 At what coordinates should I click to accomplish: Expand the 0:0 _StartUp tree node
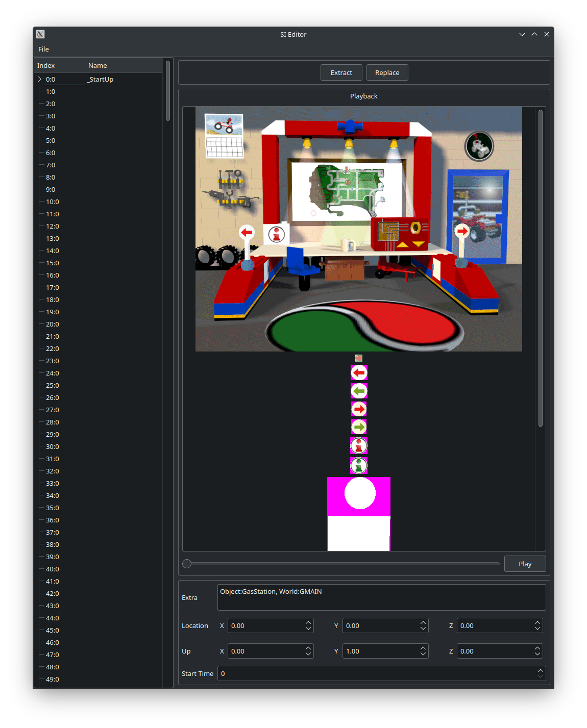click(x=40, y=79)
